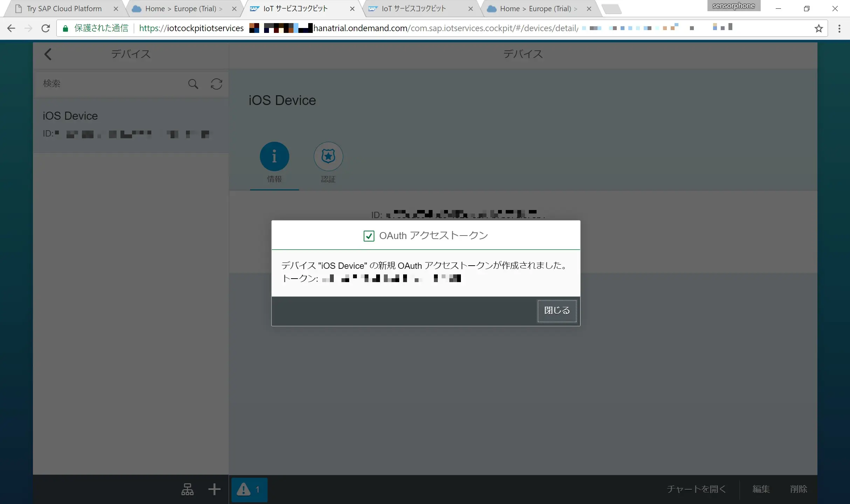Click the OAuth アクセストークン dialog title
This screenshot has height=504, width=850.
434,236
